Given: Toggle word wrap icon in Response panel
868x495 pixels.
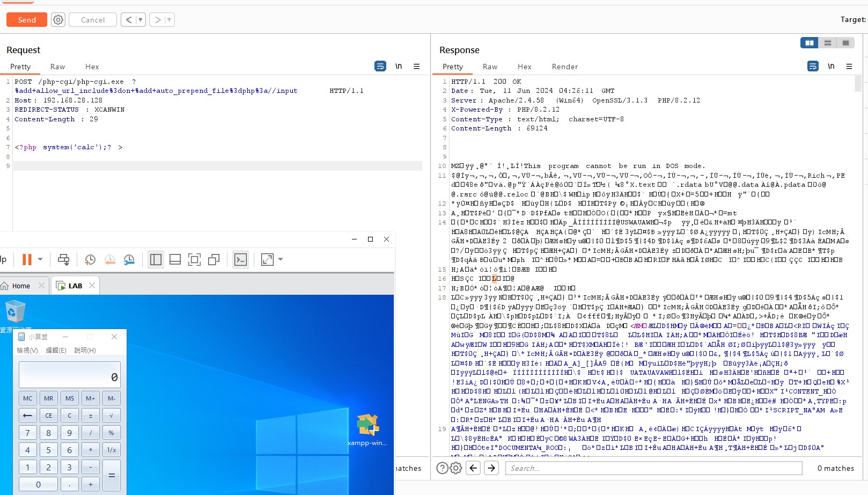Looking at the screenshot, I should [813, 66].
